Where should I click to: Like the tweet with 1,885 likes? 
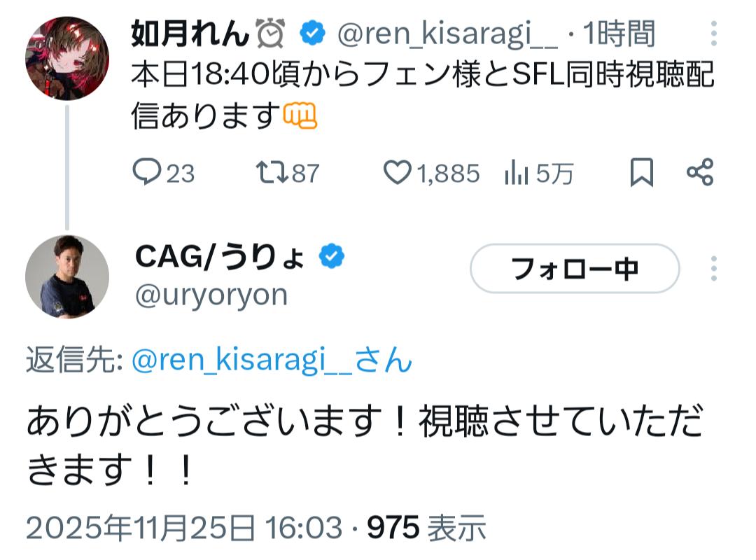[398, 172]
